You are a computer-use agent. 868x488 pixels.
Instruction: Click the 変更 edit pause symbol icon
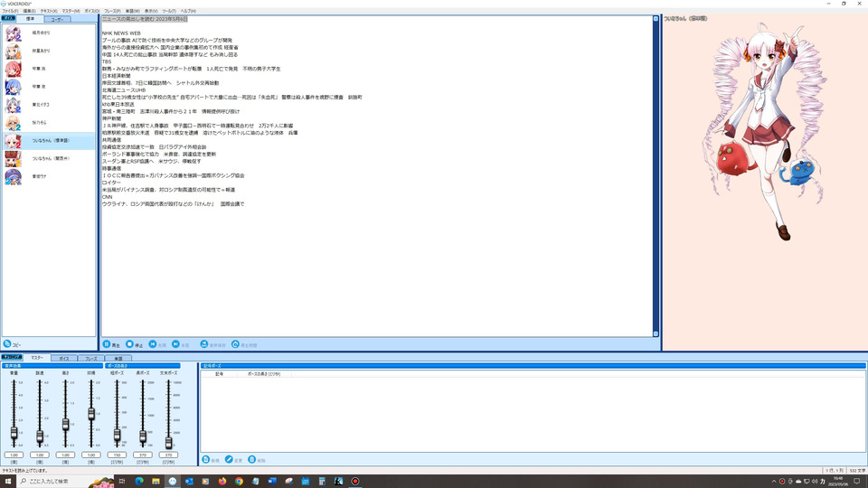(229, 460)
